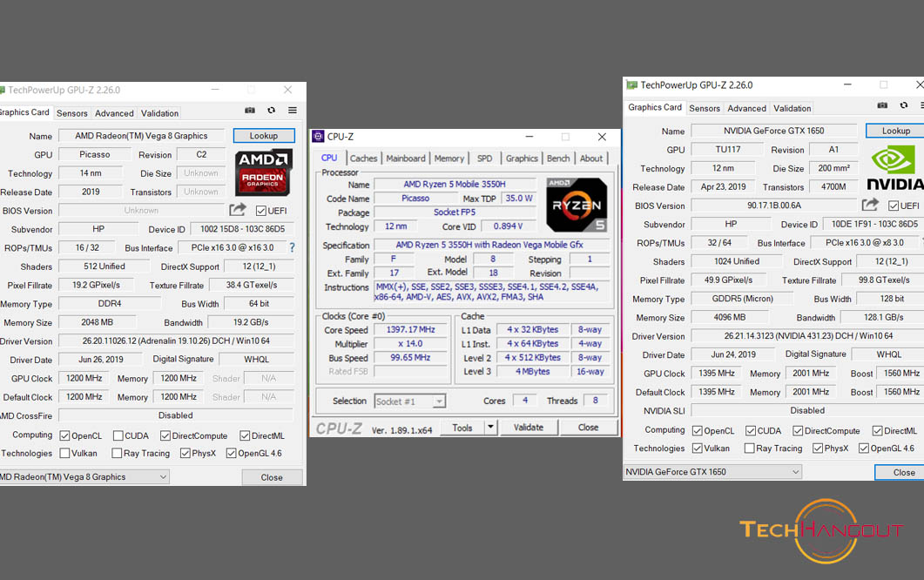Toggle the PhysX checkbox in NVIDIA GPU-Z

point(818,448)
